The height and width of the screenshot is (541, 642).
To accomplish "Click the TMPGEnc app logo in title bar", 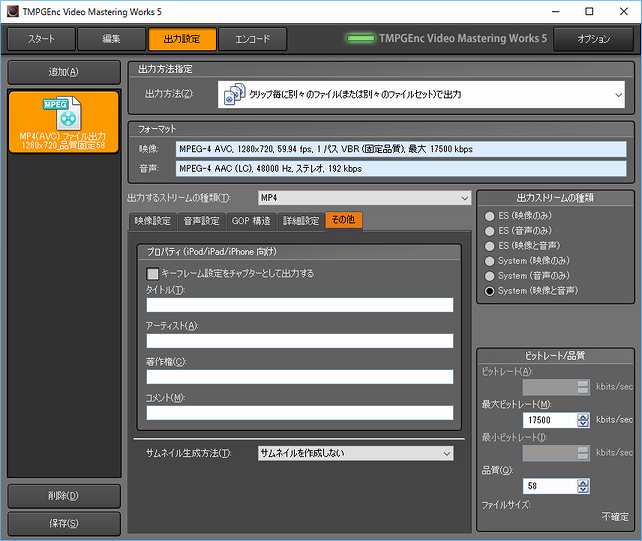I will 13,11.
